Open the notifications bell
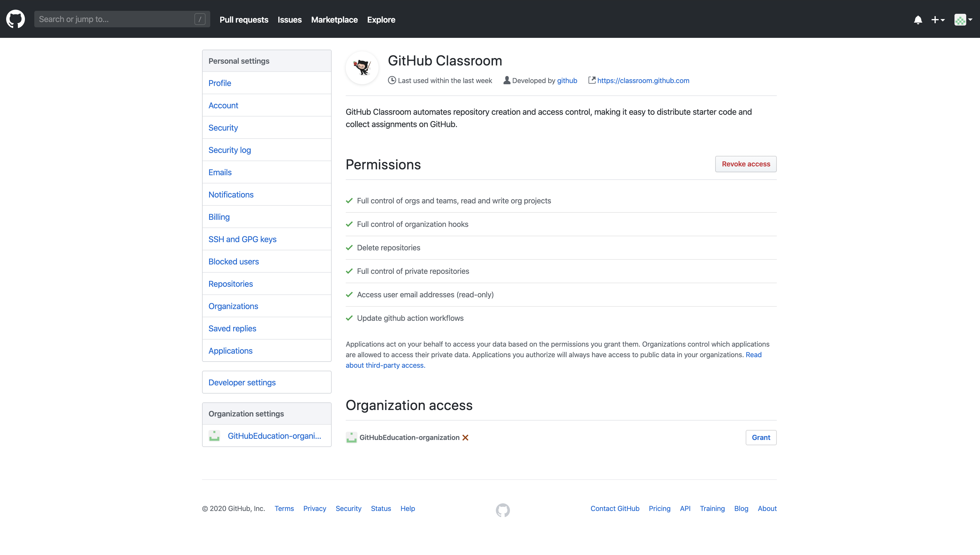The image size is (980, 555). coord(918,20)
